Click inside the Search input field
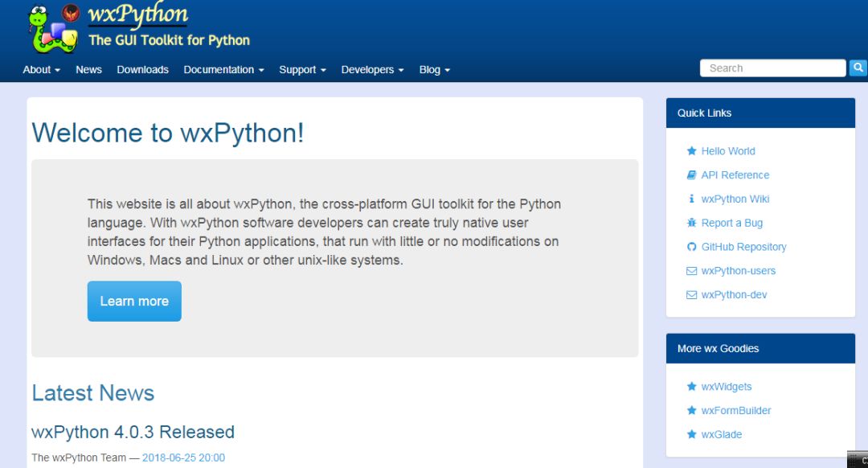Viewport: 868px width, 468px height. pyautogui.click(x=772, y=68)
